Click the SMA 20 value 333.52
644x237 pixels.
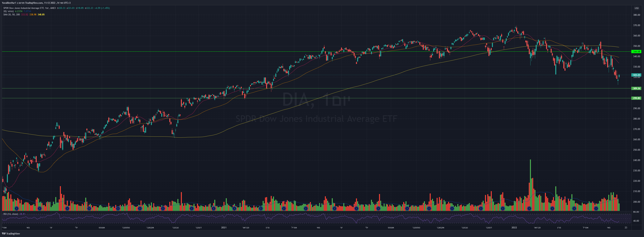point(25,14)
